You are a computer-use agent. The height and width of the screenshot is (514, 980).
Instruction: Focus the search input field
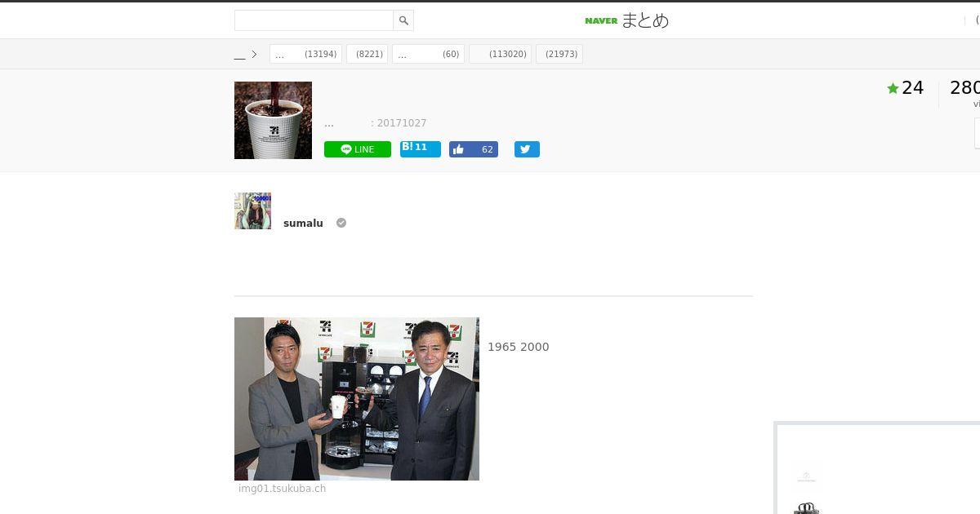[314, 20]
